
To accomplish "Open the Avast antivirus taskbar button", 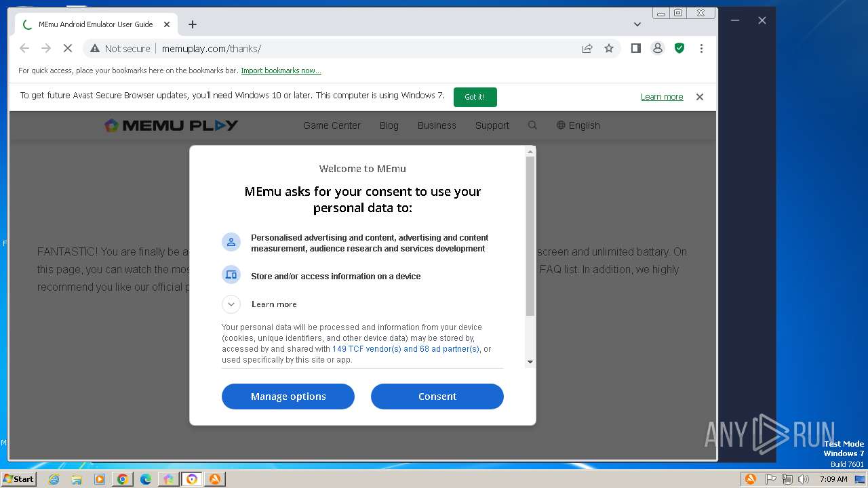I will [215, 479].
